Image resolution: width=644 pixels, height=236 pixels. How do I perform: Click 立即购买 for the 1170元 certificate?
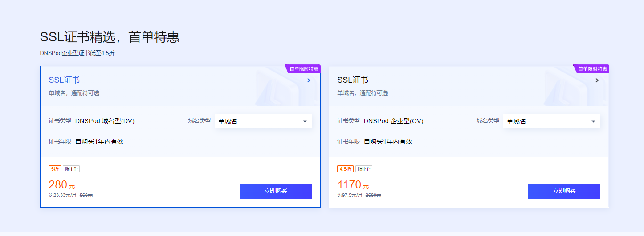[x=564, y=191]
